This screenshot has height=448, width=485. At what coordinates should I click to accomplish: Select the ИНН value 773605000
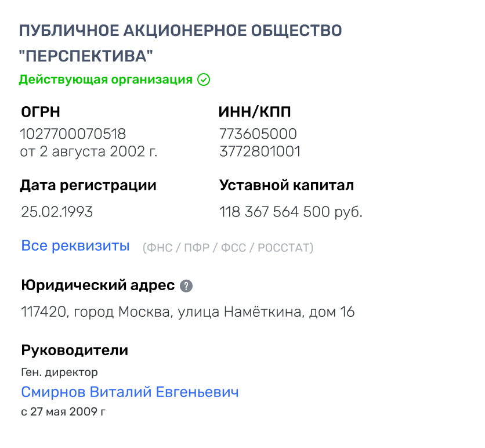click(258, 134)
